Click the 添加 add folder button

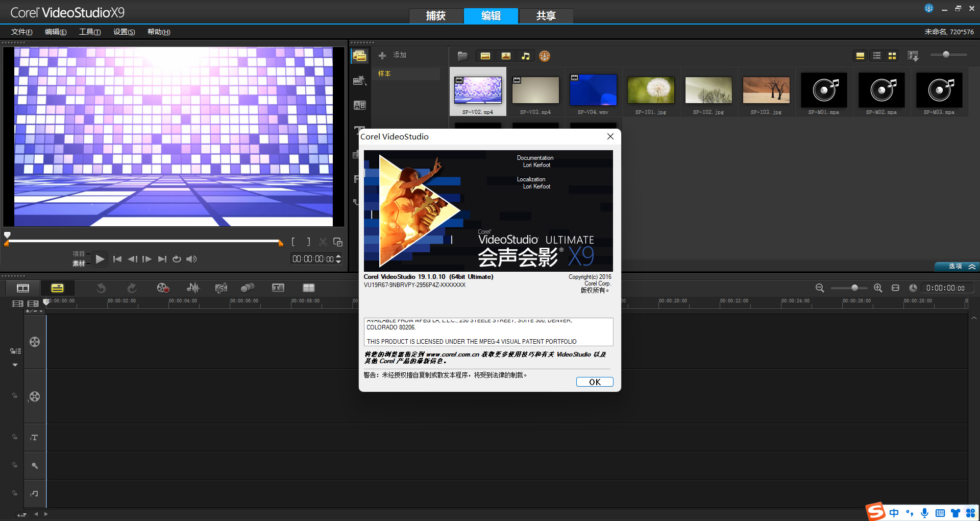coord(392,55)
